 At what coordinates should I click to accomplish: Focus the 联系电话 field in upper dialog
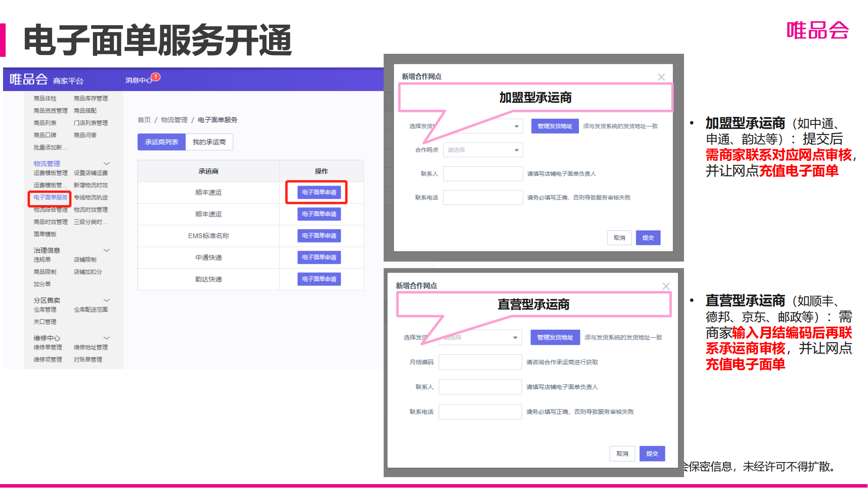483,197
